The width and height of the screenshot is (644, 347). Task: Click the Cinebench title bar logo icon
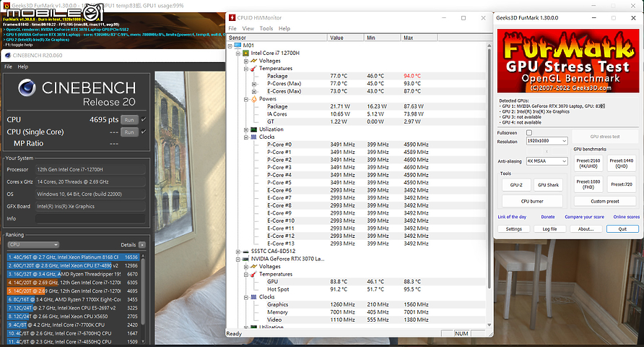click(7, 55)
